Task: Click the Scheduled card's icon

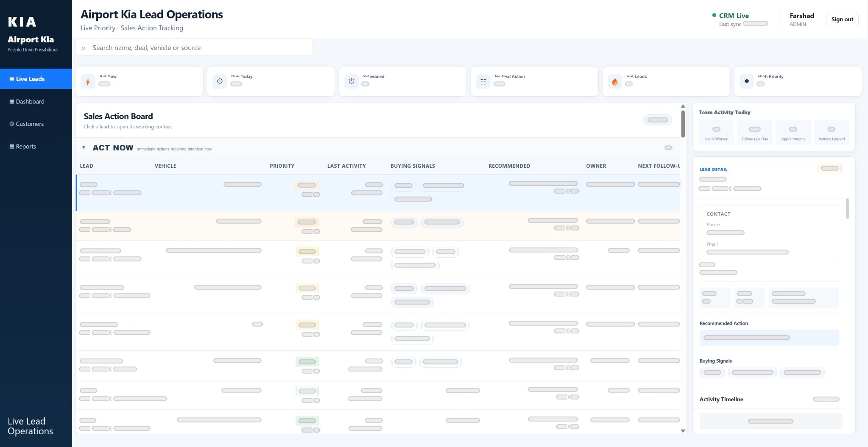Action: coord(352,81)
